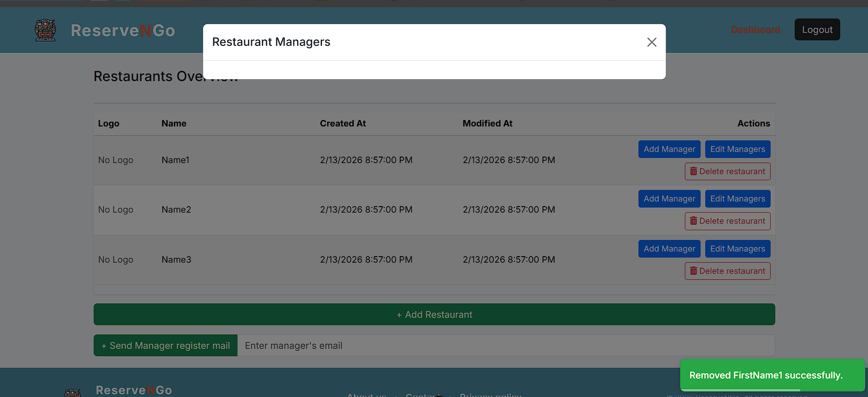
Task: Focus the manager's email input field
Action: [505, 346]
